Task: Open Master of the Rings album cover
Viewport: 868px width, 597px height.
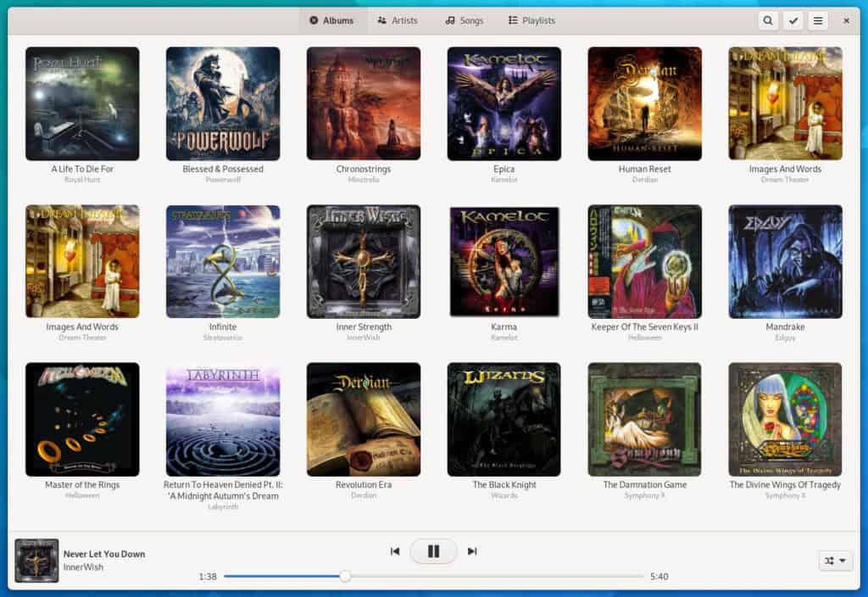Action: tap(82, 419)
